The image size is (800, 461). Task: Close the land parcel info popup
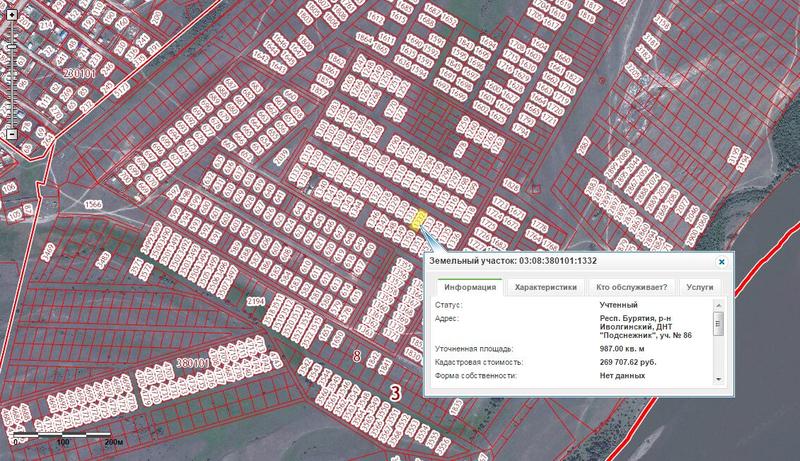click(722, 260)
